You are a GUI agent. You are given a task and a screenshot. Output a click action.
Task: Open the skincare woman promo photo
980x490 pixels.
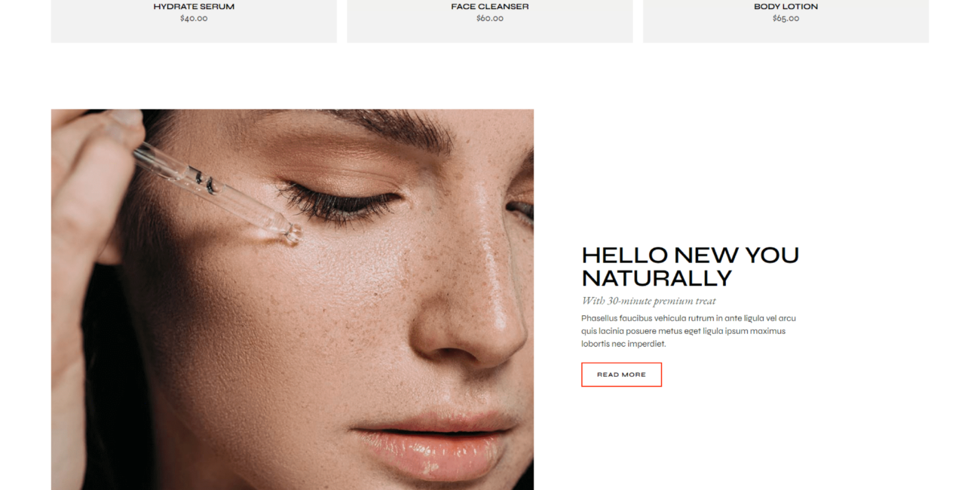point(292,299)
